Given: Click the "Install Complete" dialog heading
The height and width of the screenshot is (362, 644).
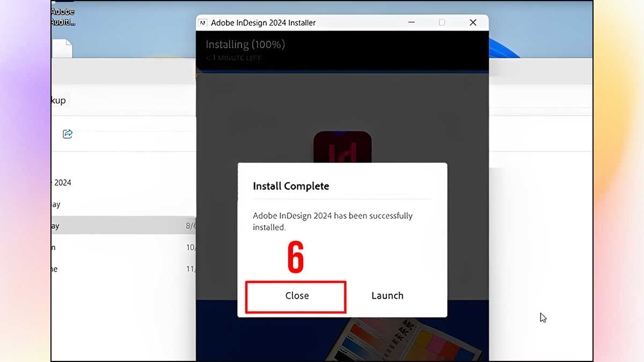Looking at the screenshot, I should pos(291,186).
